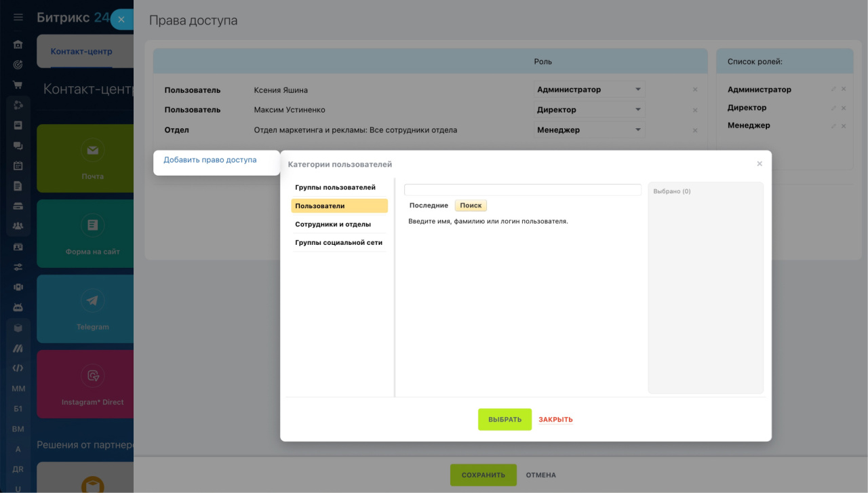Open the Почта mail channel card
The image size is (868, 493).
coord(85,158)
